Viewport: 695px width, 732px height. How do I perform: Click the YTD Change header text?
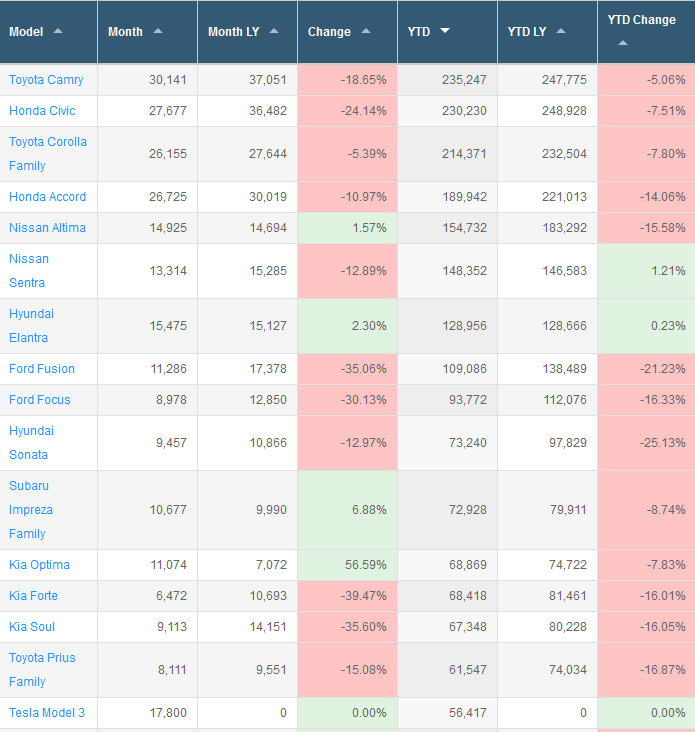(642, 20)
